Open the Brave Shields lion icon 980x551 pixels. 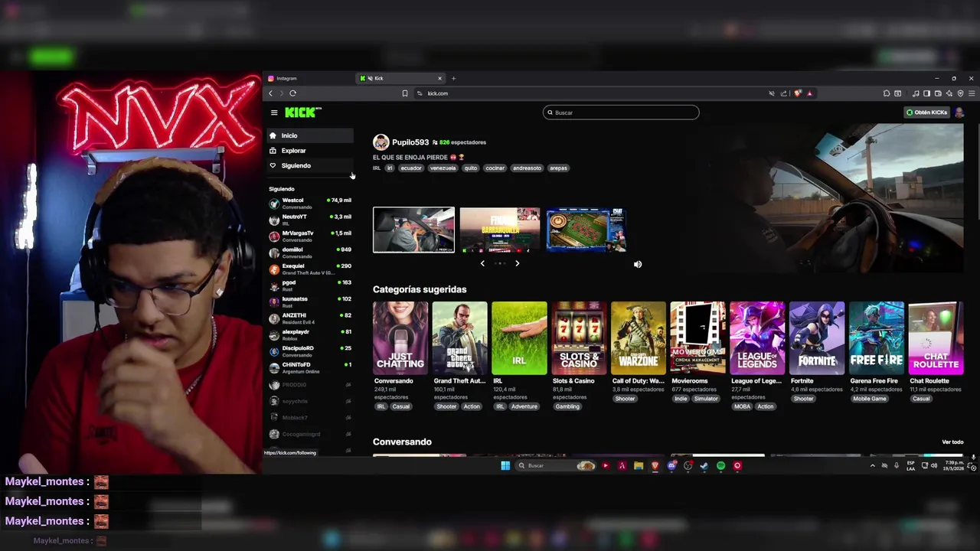coord(798,93)
